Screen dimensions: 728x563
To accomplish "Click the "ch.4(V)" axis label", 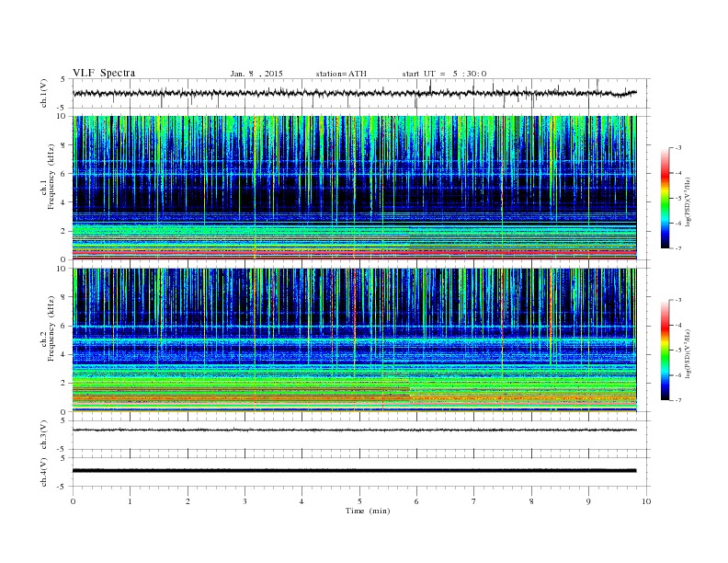I will (44, 472).
